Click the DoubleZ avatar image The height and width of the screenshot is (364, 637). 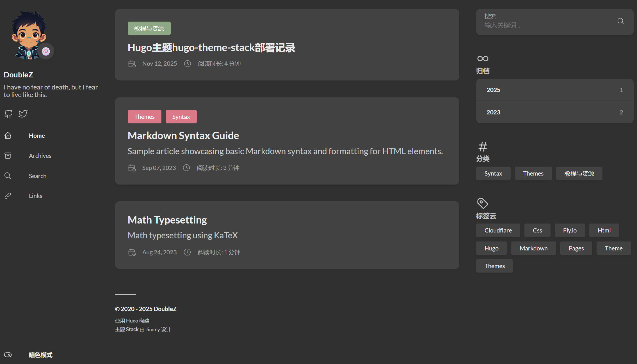point(28,34)
